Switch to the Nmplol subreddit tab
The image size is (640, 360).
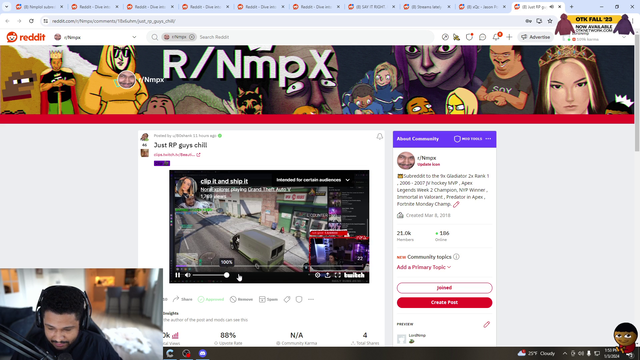pyautogui.click(x=40, y=7)
